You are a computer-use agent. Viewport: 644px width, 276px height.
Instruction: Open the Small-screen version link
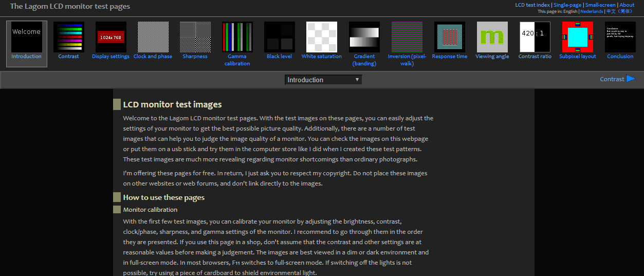(x=600, y=5)
